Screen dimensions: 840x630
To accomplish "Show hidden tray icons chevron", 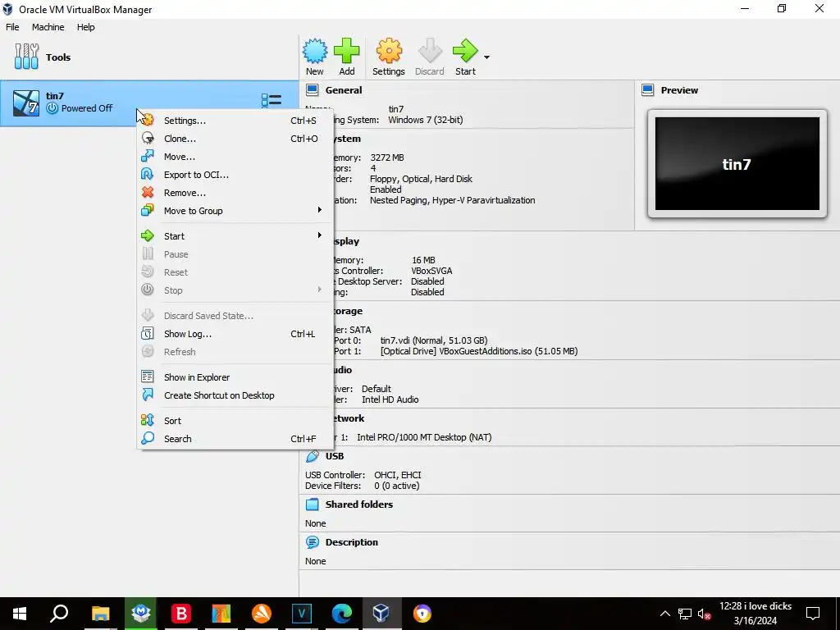I will click(x=664, y=614).
